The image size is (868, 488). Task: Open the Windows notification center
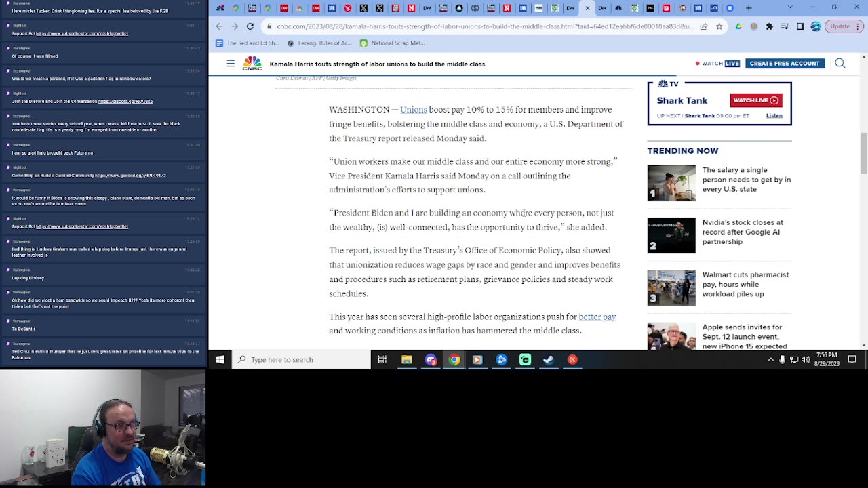852,360
